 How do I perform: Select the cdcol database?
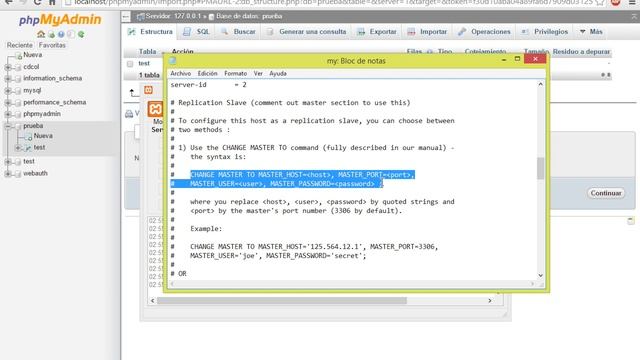[x=31, y=67]
